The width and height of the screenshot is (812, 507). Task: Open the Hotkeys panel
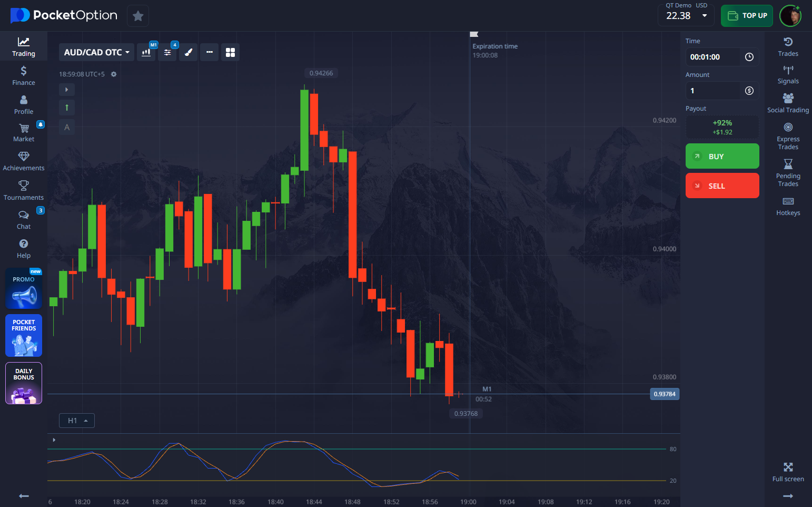click(788, 207)
